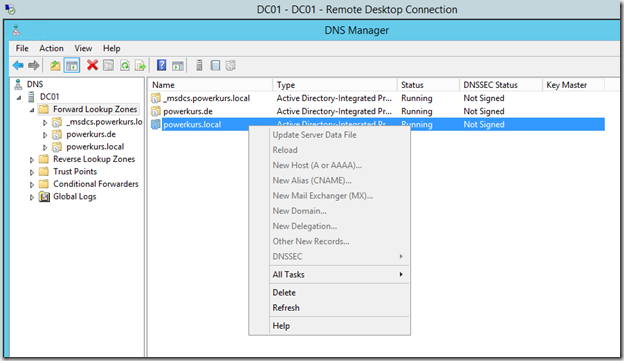Click New Host (A or AAAA) entry
This screenshot has height=361, width=624.
click(339, 165)
